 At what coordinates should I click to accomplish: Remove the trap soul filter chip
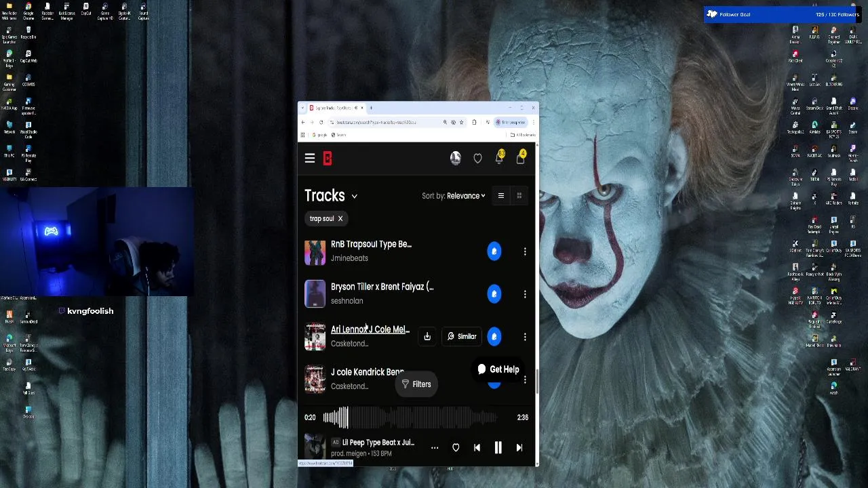340,218
